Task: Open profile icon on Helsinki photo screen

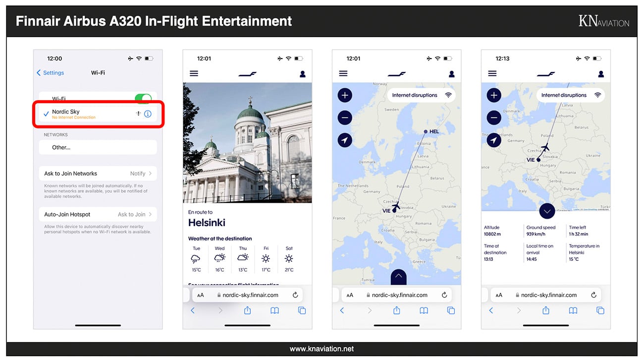Action: [302, 74]
